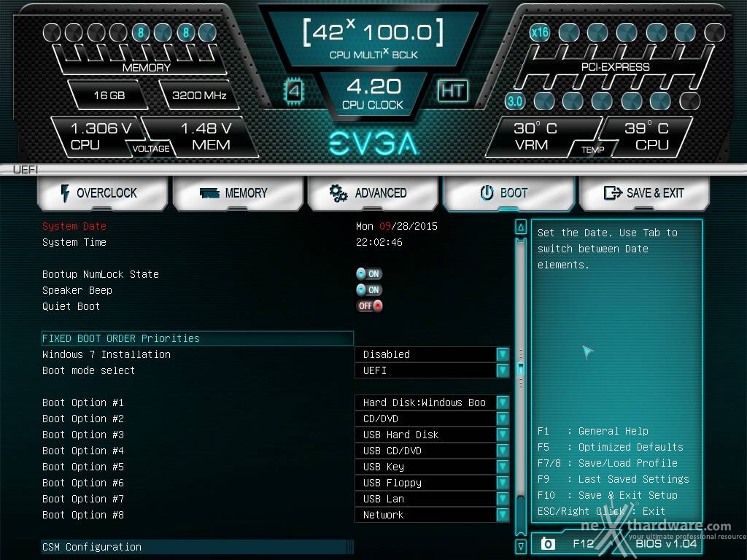The image size is (747, 560).
Task: Toggle the Speaker Beep switch
Action: click(369, 290)
